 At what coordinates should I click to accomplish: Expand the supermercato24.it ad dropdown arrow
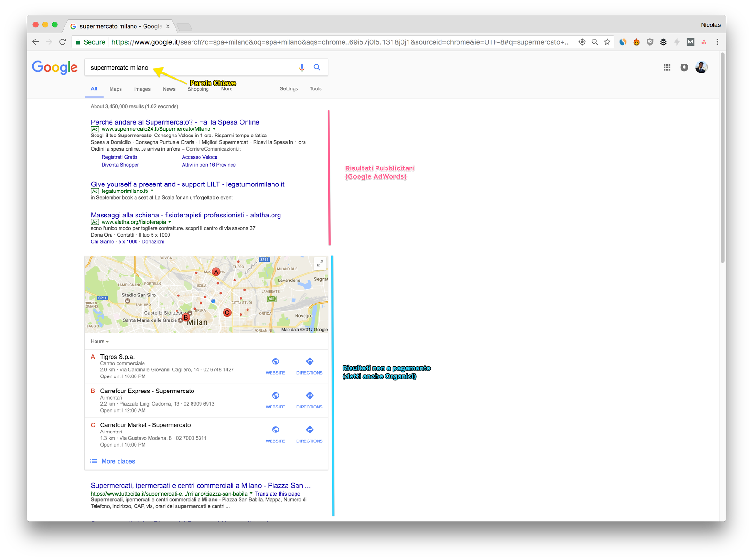click(214, 129)
